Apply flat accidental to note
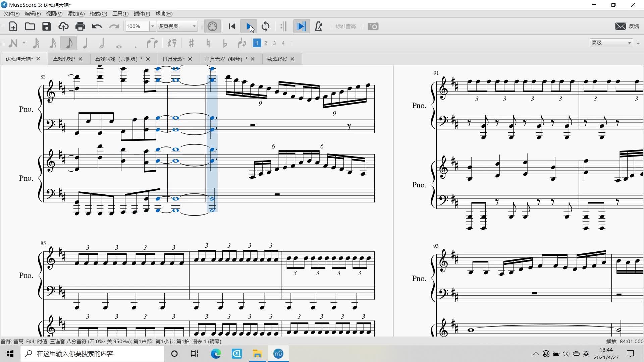 pyautogui.click(x=225, y=43)
